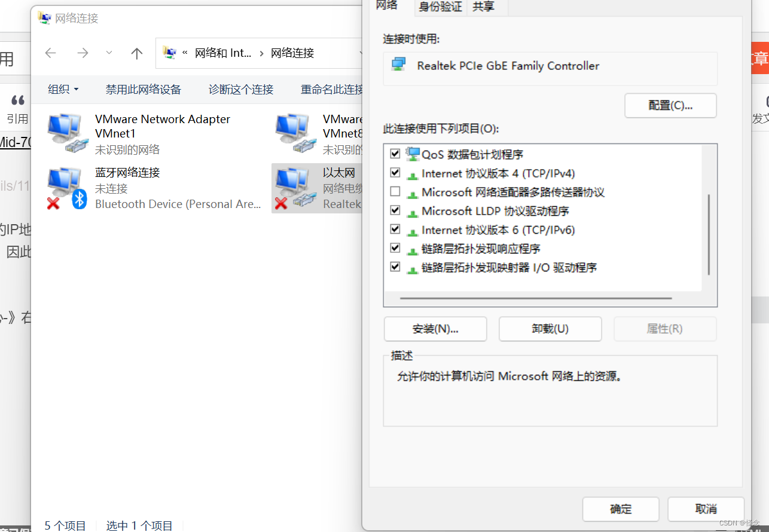This screenshot has width=769, height=532.
Task: Select the VMnet8 adapter icon
Action: (x=295, y=134)
